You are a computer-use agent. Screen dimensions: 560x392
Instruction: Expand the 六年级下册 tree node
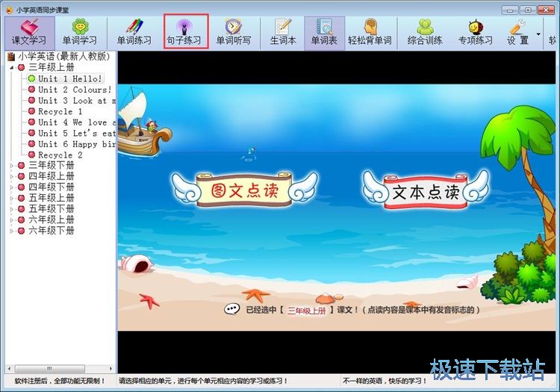click(12, 231)
